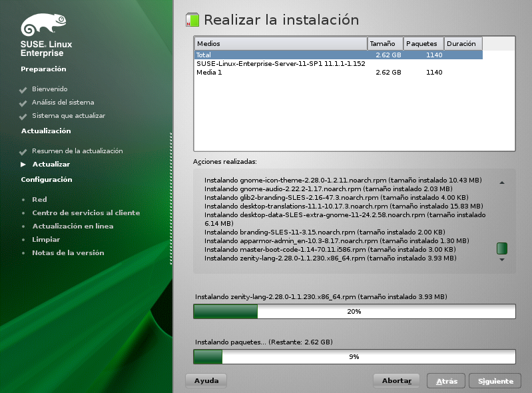The height and width of the screenshot is (393, 532).
Task: Open help with the Ayuda button
Action: click(x=206, y=380)
